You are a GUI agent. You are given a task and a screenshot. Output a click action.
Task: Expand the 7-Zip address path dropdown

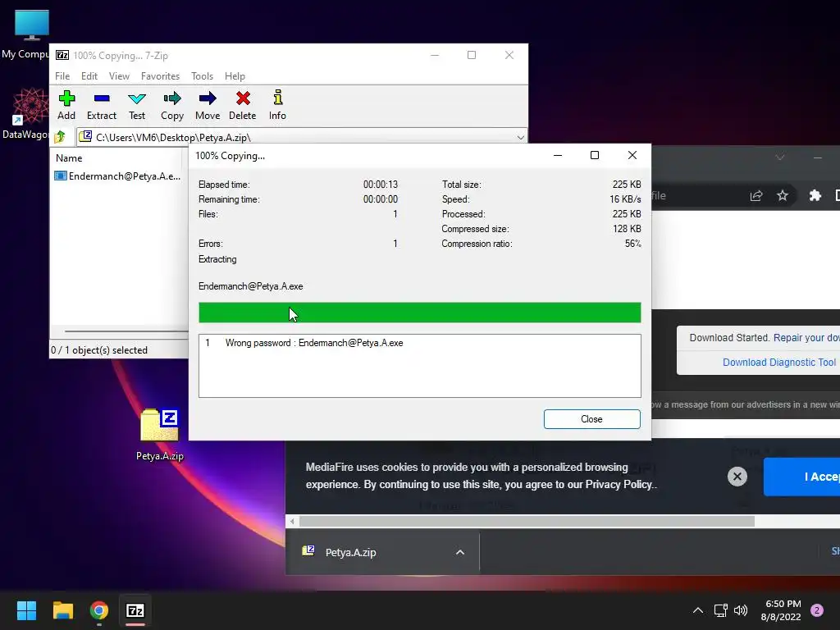coord(520,137)
